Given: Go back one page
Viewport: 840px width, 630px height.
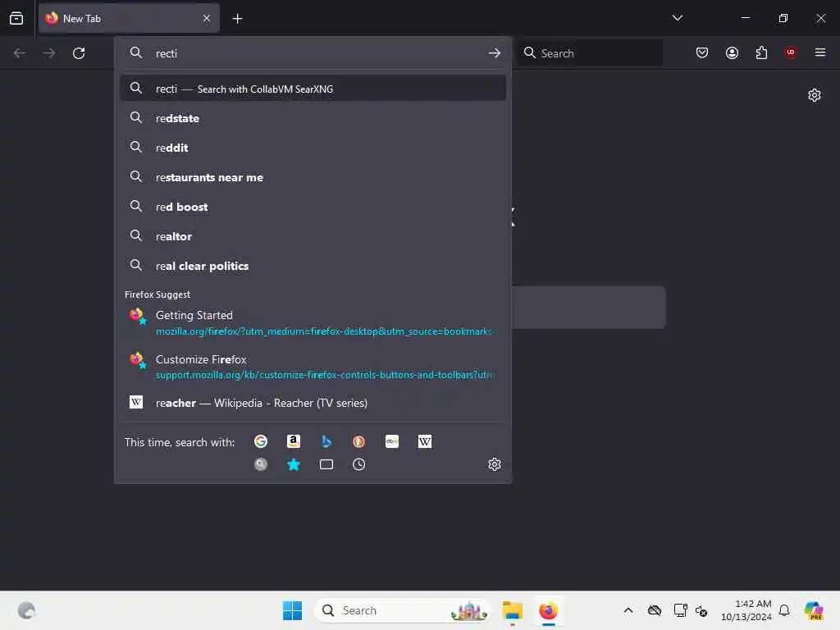Looking at the screenshot, I should 20,53.
